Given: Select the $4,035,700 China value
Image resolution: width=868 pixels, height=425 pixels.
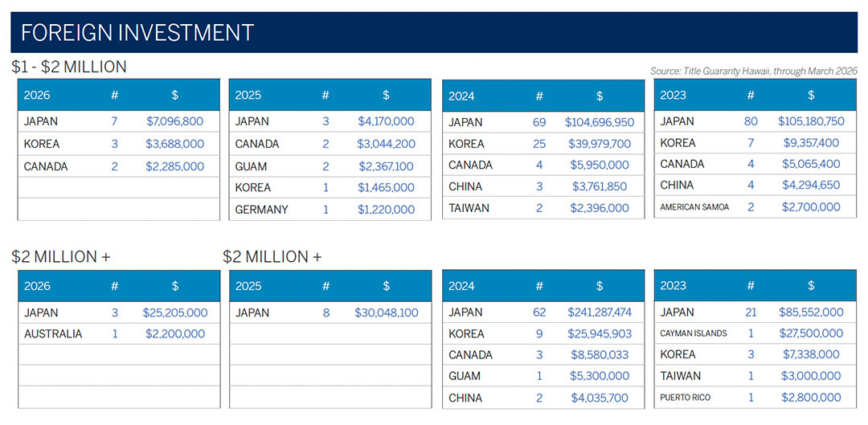Looking at the screenshot, I should click(600, 398).
